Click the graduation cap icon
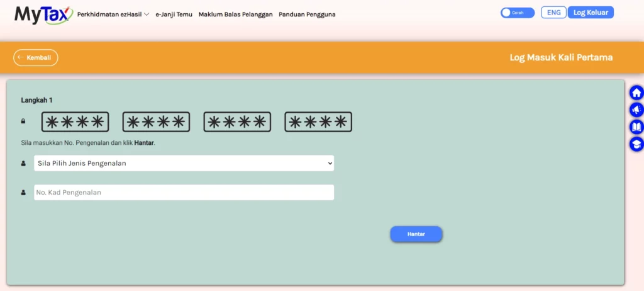 [x=636, y=144]
